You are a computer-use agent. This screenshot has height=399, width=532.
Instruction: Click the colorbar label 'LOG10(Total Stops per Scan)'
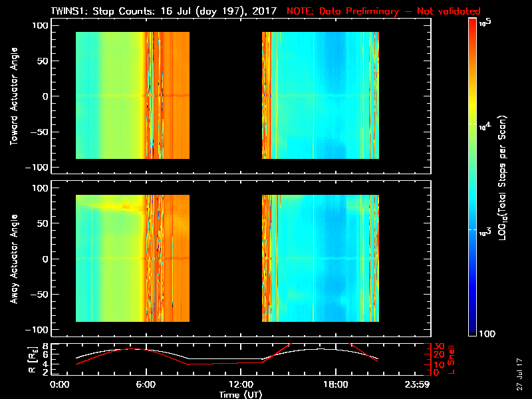click(x=502, y=178)
